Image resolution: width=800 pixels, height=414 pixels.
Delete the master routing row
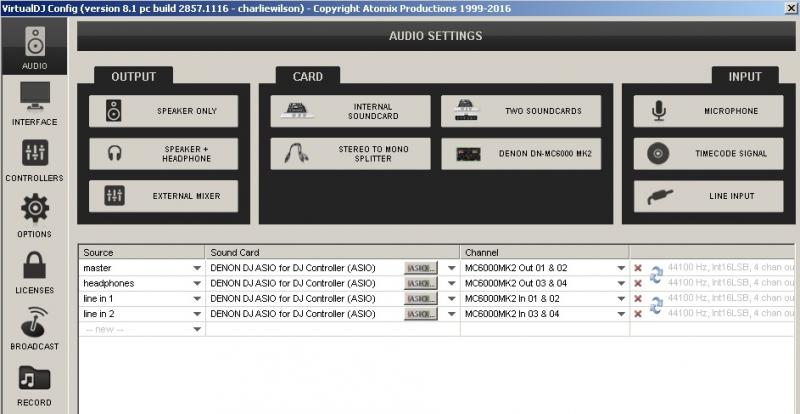point(638,268)
